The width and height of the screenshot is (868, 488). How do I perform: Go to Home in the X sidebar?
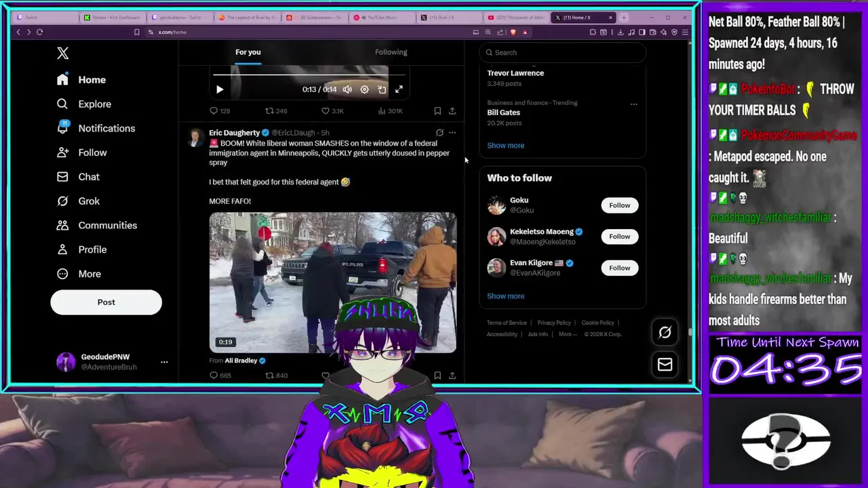(x=81, y=80)
